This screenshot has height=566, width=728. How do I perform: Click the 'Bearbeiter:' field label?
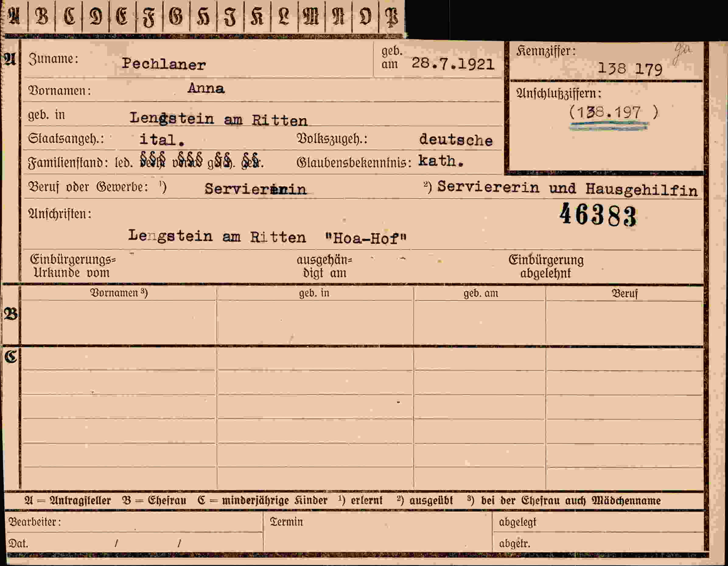[35, 522]
